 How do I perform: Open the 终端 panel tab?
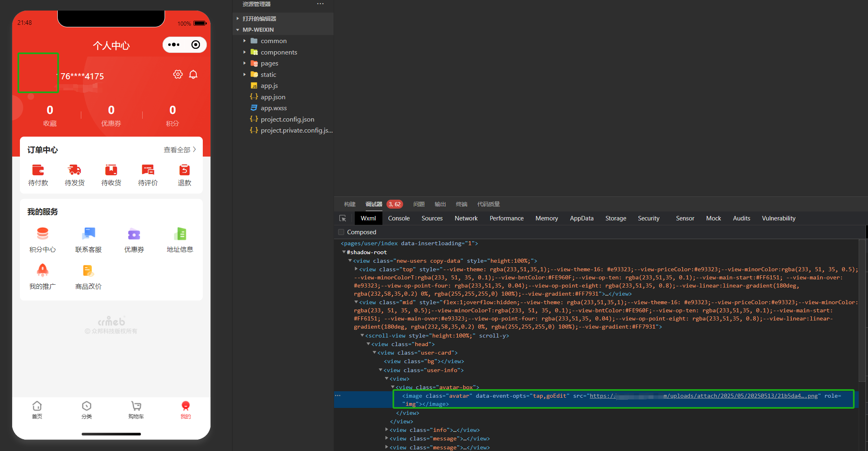(x=461, y=204)
